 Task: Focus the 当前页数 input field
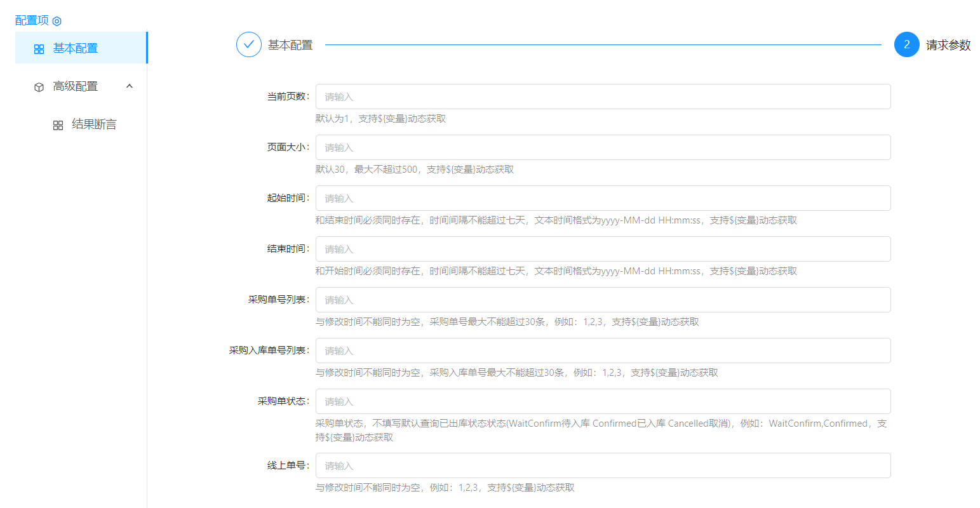603,97
